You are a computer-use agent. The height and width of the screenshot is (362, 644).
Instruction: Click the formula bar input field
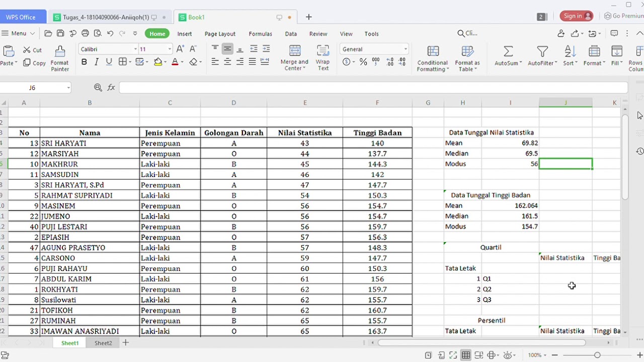pyautogui.click(x=373, y=87)
